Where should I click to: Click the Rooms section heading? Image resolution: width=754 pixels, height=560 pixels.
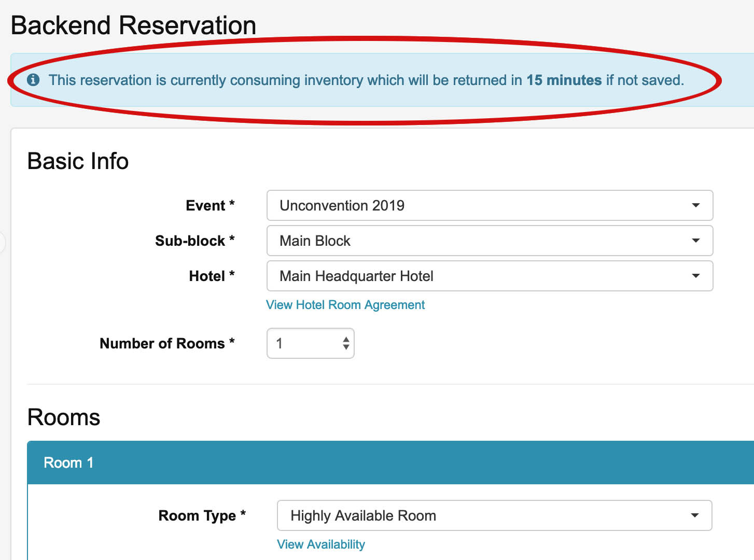[x=64, y=417]
